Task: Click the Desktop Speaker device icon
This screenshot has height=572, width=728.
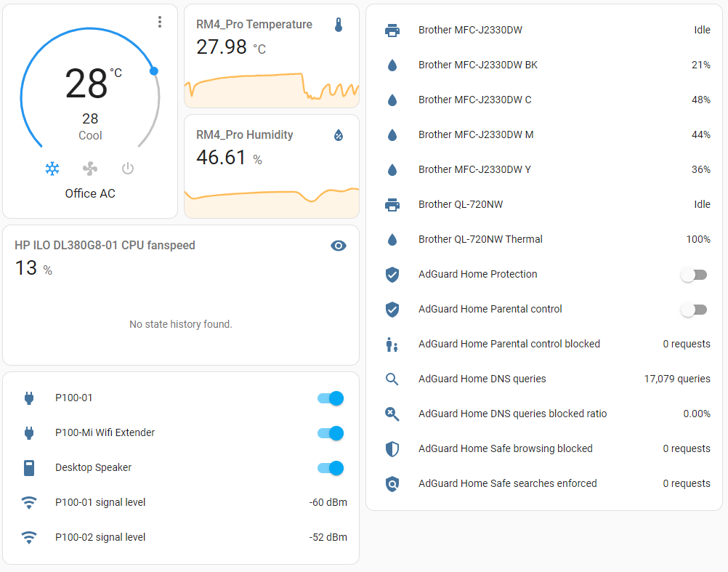Action: (29, 468)
